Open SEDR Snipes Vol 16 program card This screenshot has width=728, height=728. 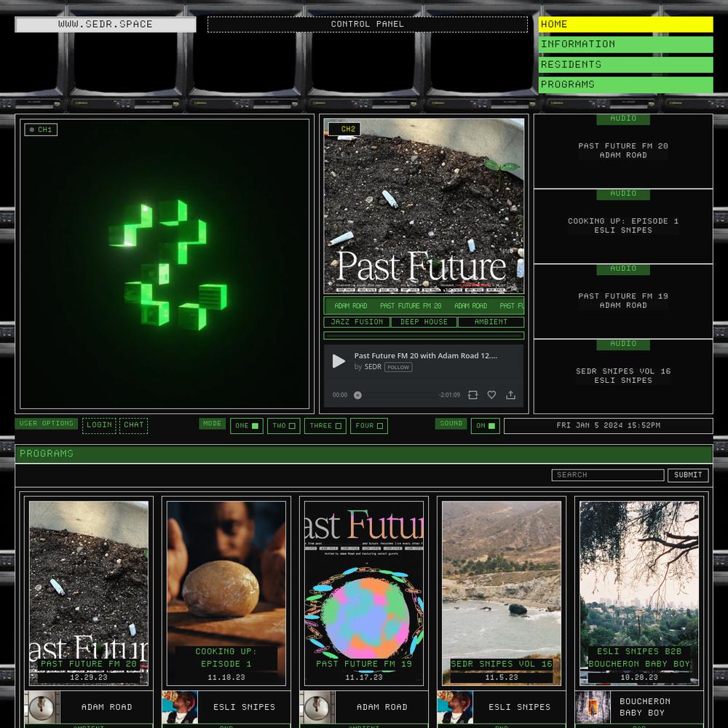click(502, 593)
